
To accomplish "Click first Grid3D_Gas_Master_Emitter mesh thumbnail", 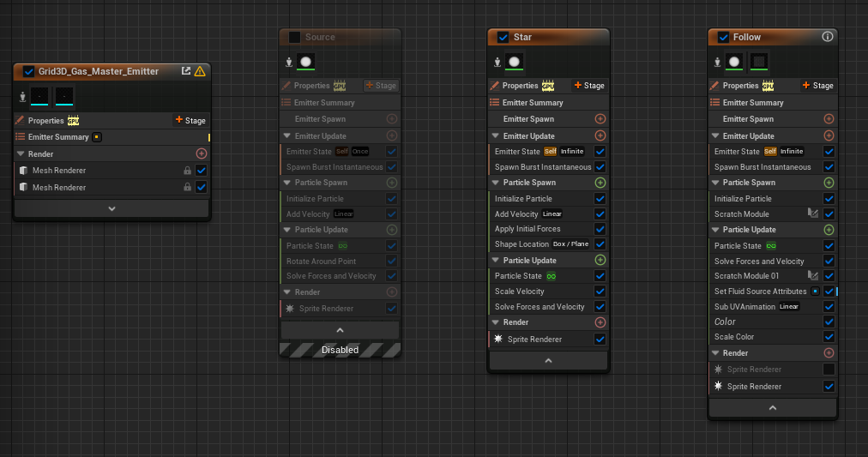I will pyautogui.click(x=39, y=96).
